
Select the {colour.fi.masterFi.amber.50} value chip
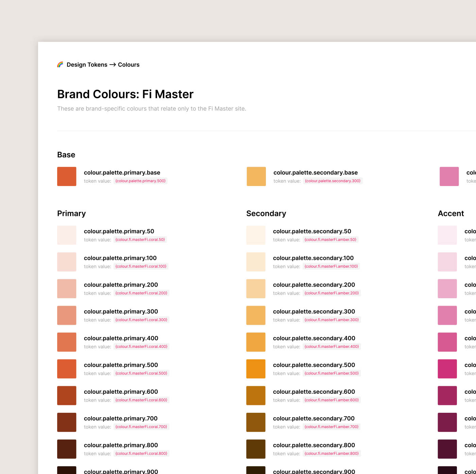330,240
